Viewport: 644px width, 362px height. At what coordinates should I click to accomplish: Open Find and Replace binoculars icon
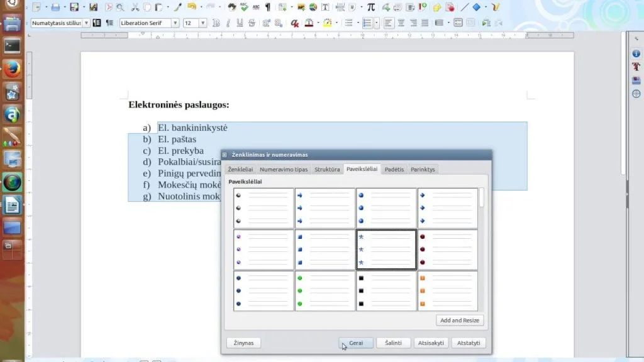click(x=232, y=8)
